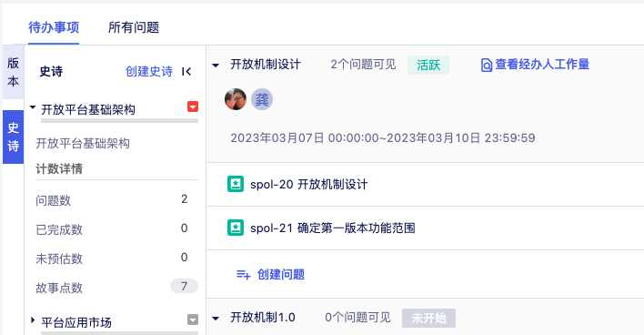
Task: Click the 开放机制1.0 sprint title
Action: pyautogui.click(x=263, y=318)
